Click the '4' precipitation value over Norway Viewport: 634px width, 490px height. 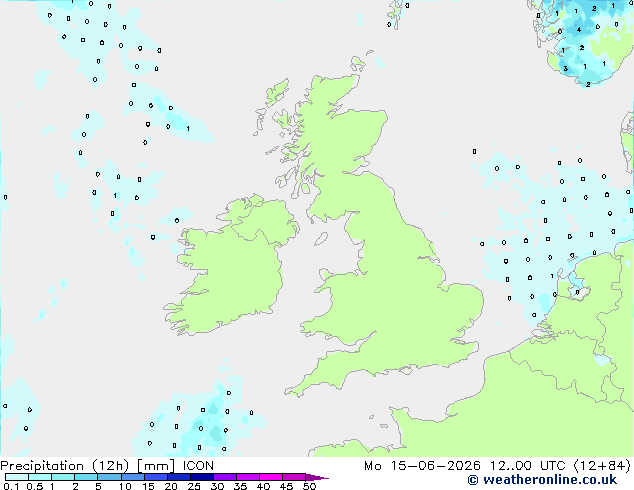[579, 30]
